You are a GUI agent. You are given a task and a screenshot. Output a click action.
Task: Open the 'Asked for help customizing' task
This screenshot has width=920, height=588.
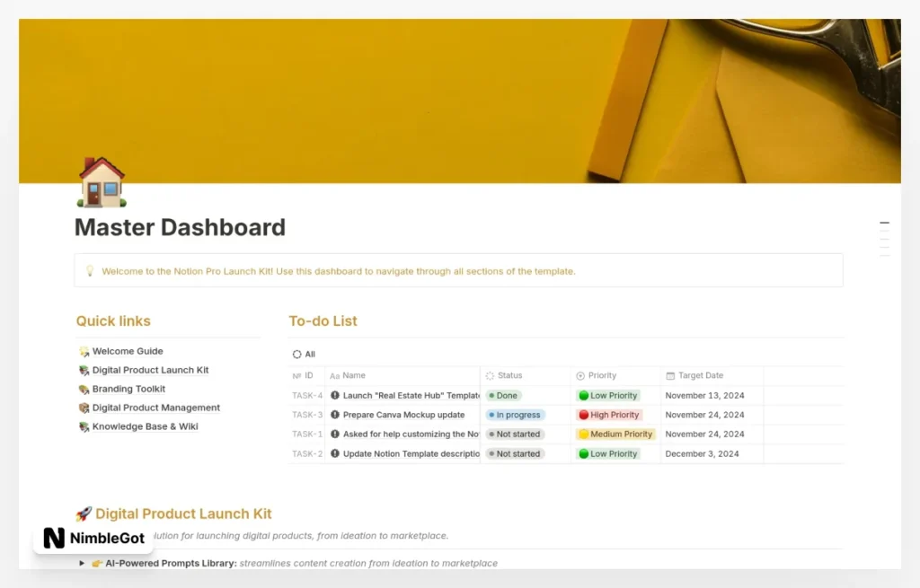(x=411, y=434)
